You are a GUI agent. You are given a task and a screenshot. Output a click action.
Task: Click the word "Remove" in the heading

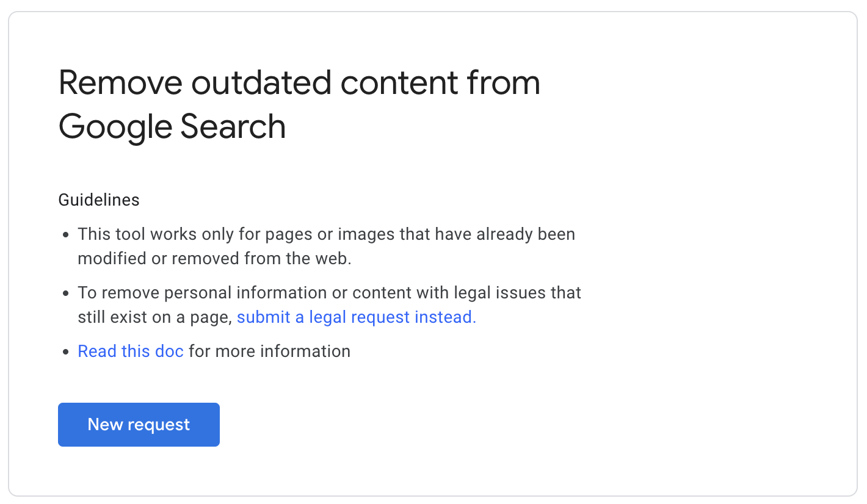tap(120, 83)
